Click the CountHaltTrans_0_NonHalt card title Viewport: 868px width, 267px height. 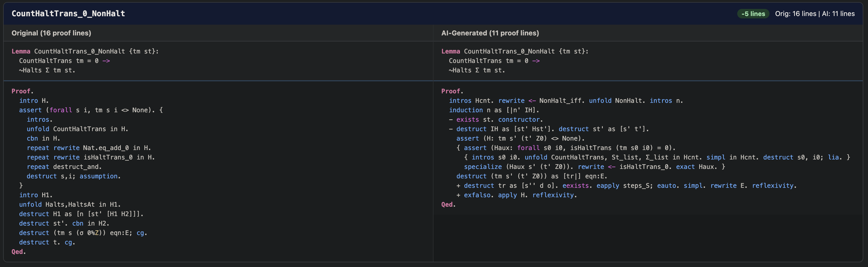tap(68, 13)
